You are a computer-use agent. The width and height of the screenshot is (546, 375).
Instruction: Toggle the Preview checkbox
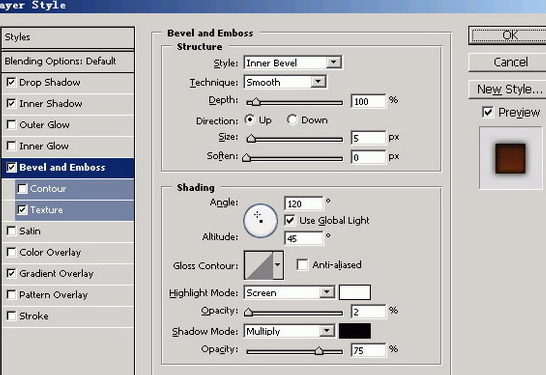(x=488, y=112)
